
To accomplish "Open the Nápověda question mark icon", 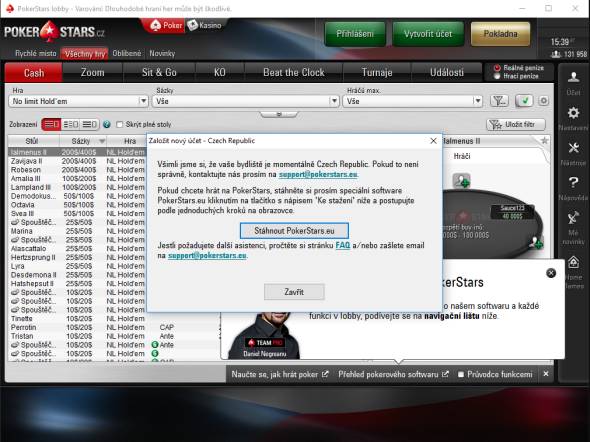I will click(x=573, y=183).
